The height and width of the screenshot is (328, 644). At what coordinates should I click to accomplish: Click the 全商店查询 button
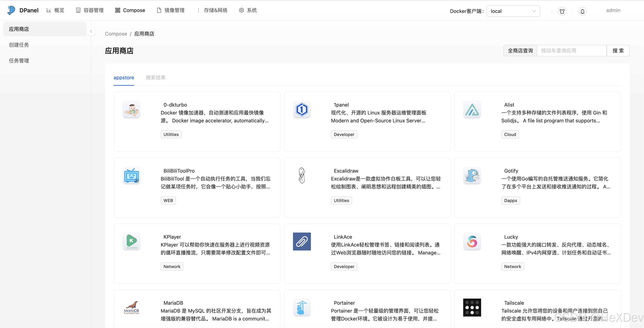pos(520,51)
